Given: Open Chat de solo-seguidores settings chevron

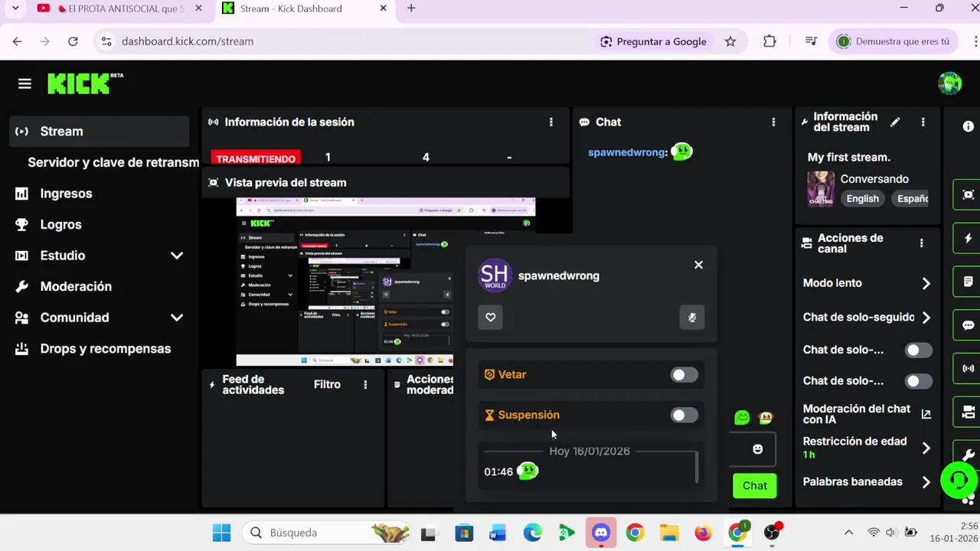Looking at the screenshot, I should [926, 317].
